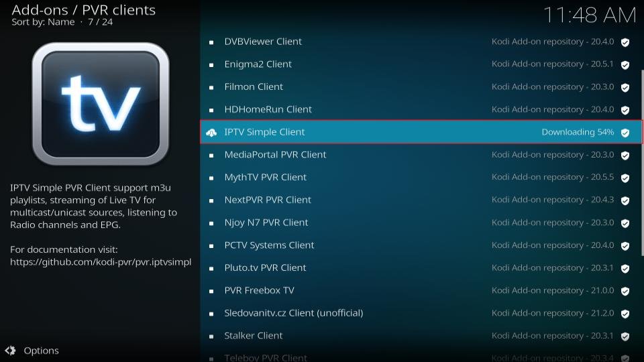Open Filmon Client entry
Image resolution: width=644 pixels, height=362 pixels.
coord(421,86)
